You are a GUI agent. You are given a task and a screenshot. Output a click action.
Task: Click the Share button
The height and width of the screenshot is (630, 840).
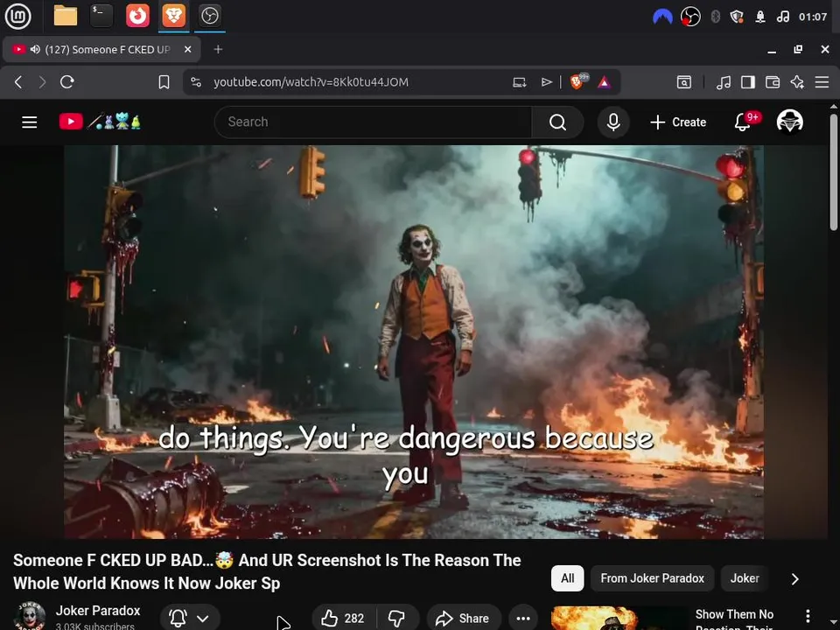464,619
